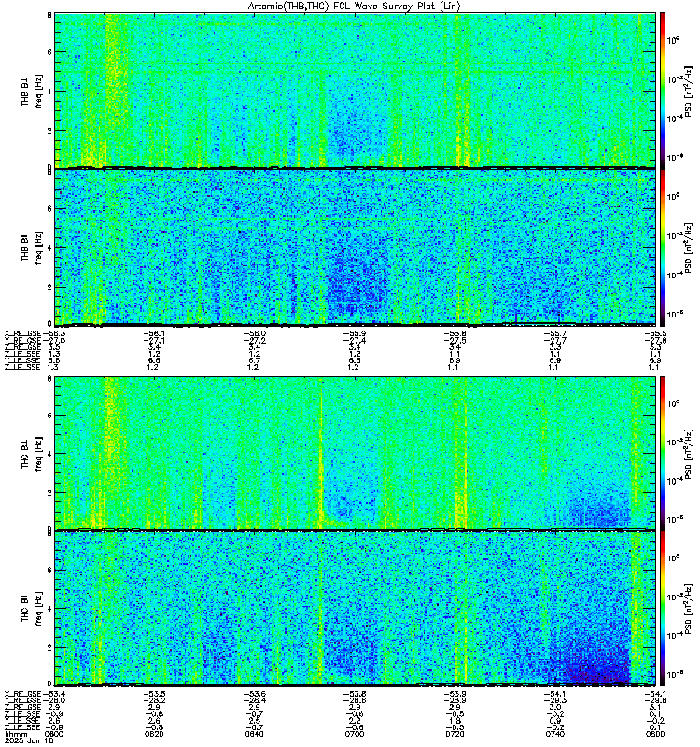Click the '-55.5' X position value

click(655, 334)
